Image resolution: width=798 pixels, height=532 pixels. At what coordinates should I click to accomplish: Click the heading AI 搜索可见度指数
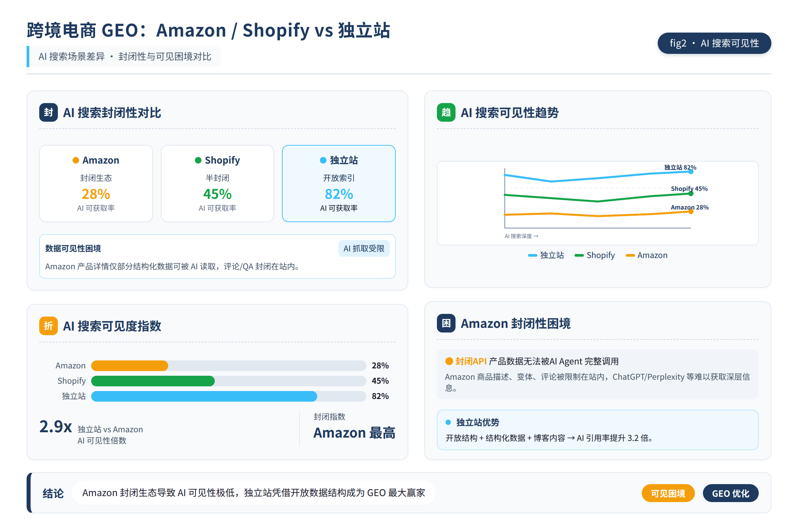pos(112,326)
